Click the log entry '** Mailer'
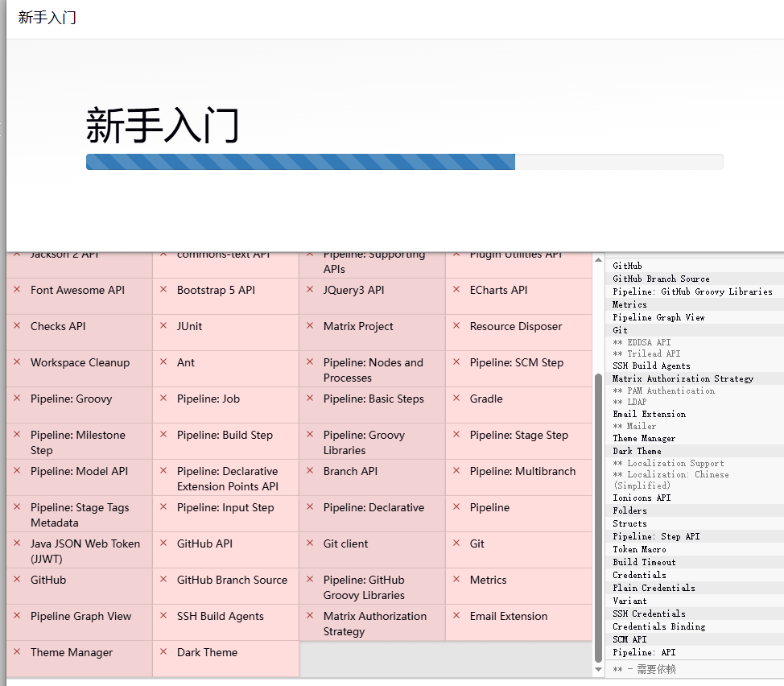Image resolution: width=784 pixels, height=686 pixels. [x=634, y=426]
